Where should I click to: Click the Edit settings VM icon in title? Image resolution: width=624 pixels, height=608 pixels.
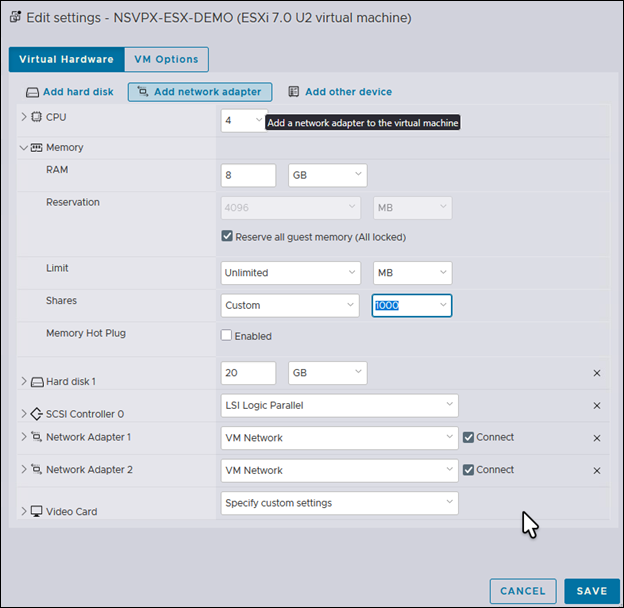(16, 17)
